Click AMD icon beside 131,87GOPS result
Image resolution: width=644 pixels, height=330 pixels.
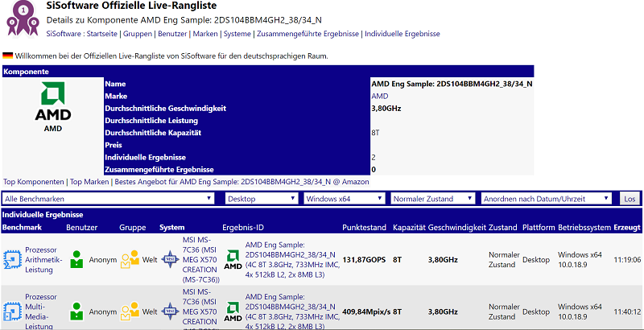(x=233, y=260)
